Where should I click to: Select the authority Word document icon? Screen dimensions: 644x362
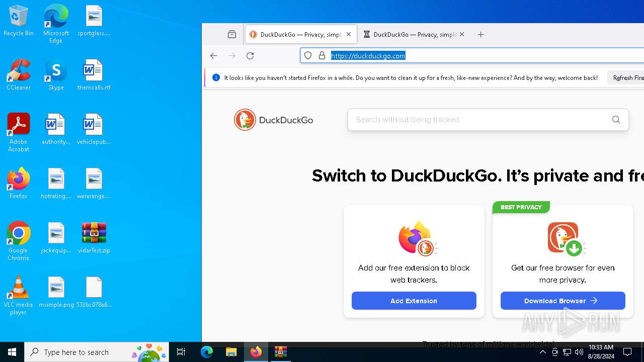tap(56, 130)
